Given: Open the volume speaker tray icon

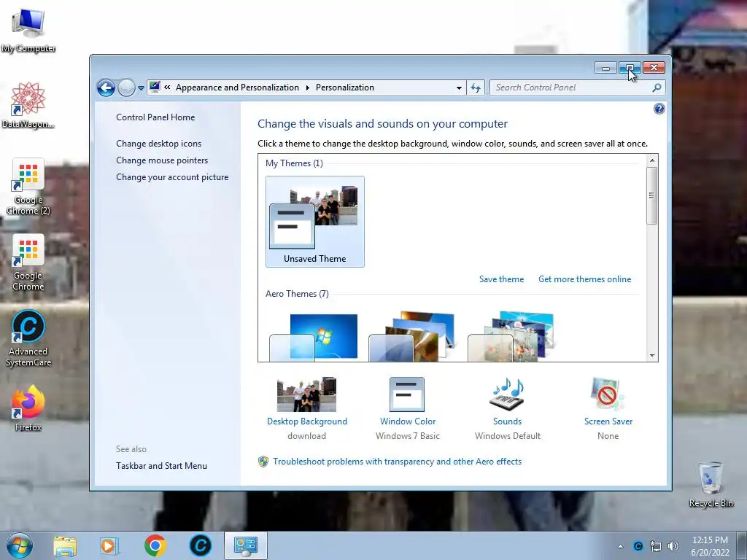Looking at the screenshot, I should click(x=673, y=546).
